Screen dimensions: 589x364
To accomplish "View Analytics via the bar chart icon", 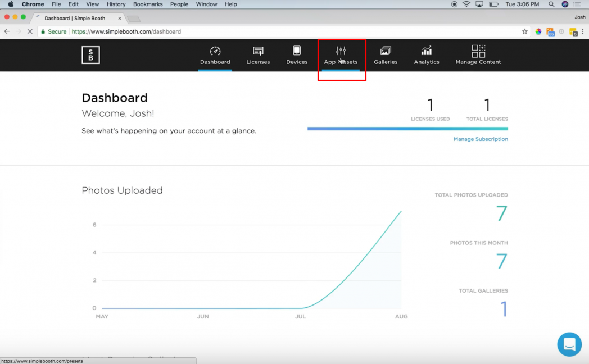I will 426,50.
